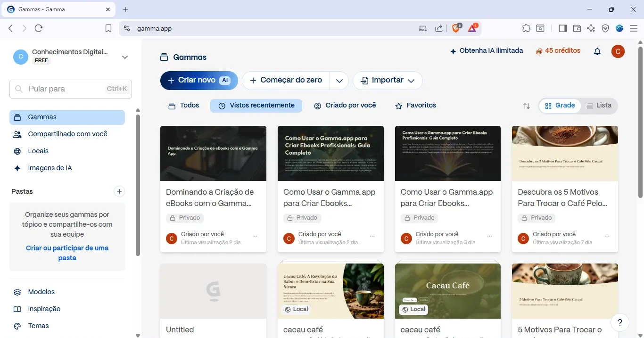This screenshot has height=338, width=644.
Task: Open the Importar dropdown
Action: coord(388,81)
